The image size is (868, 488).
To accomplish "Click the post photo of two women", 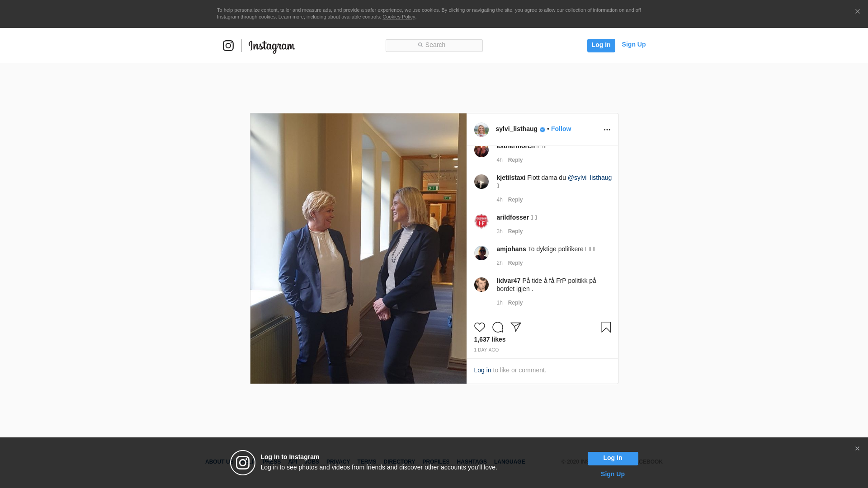I will click(358, 249).
